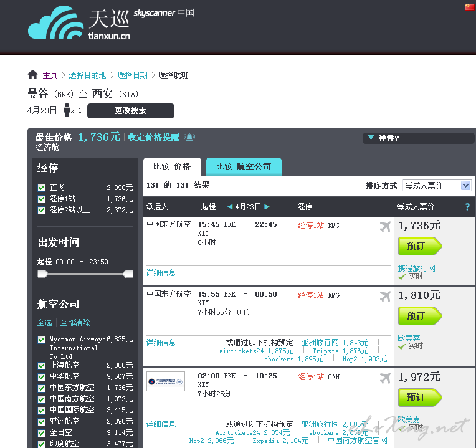Image resolution: width=476 pixels, height=448 pixels.
Task: Click 预订 button for 1,736元 flight
Action: point(420,246)
